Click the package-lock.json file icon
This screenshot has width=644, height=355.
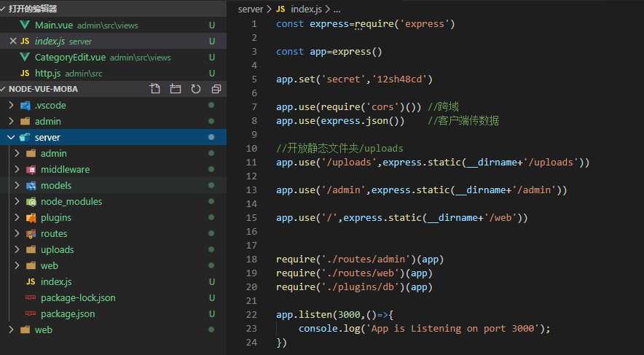click(x=31, y=297)
